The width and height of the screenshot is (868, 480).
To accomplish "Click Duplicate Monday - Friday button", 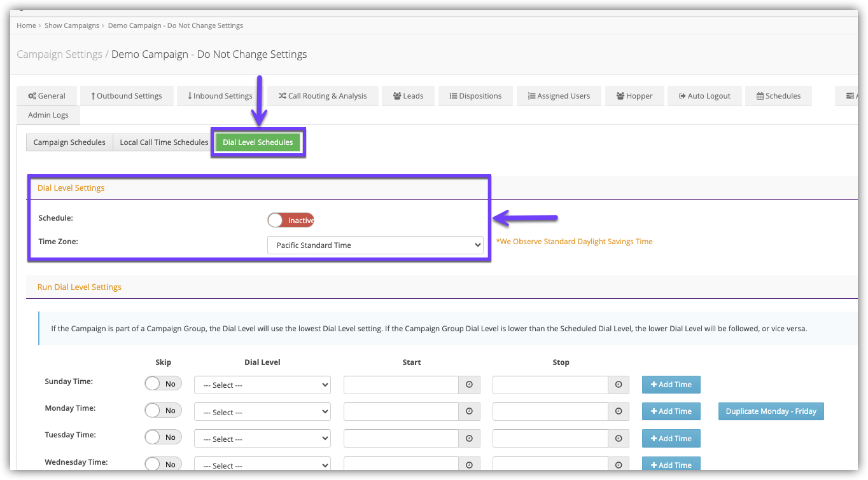I will (x=771, y=411).
